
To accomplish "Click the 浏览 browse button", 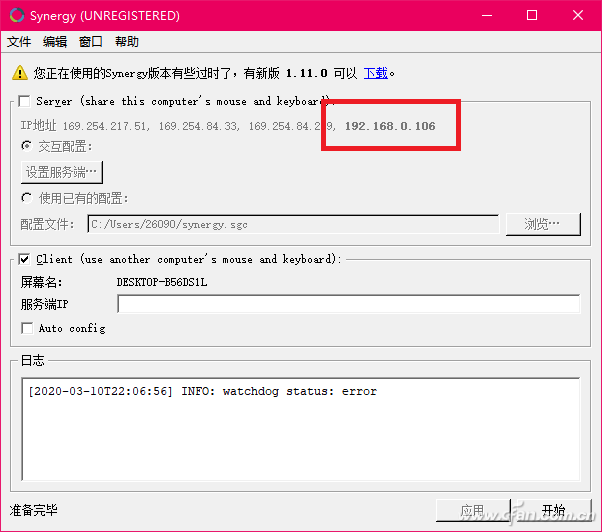I will tap(543, 224).
